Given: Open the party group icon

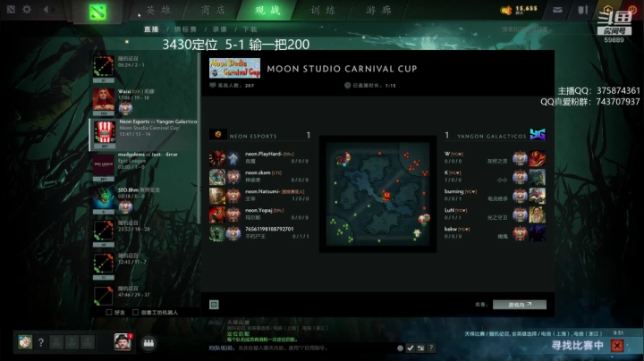Looking at the screenshot, I should click(148, 343).
